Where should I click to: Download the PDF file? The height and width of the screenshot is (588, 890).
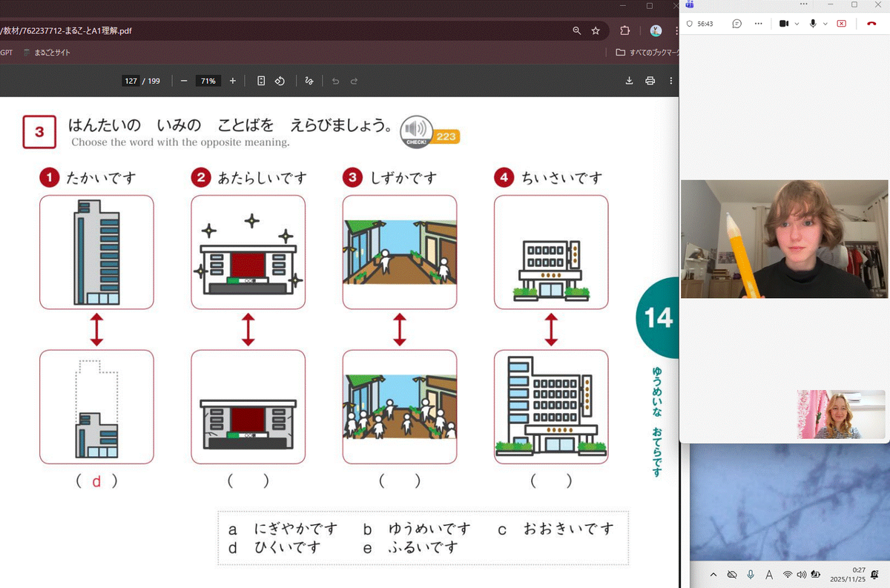pyautogui.click(x=629, y=81)
